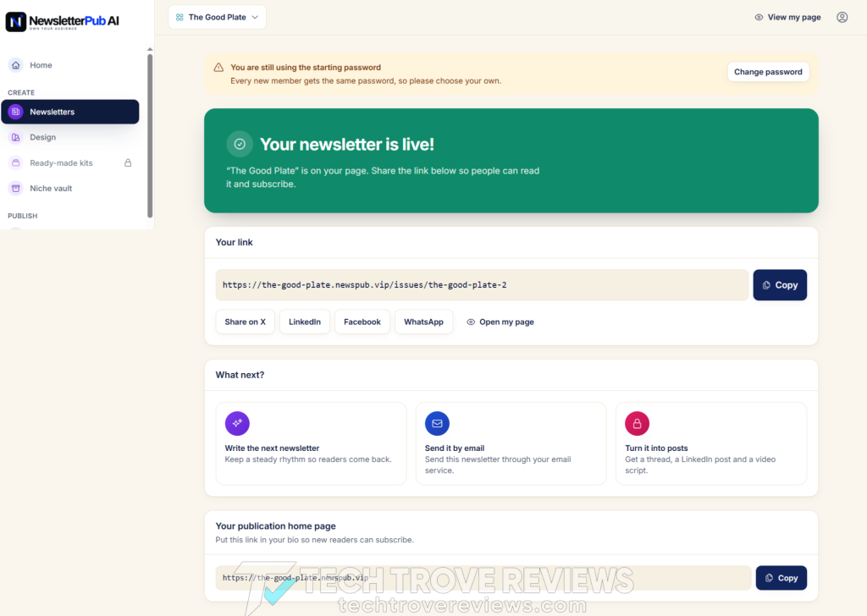Click Share on X button
This screenshot has width=867, height=616.
[245, 322]
